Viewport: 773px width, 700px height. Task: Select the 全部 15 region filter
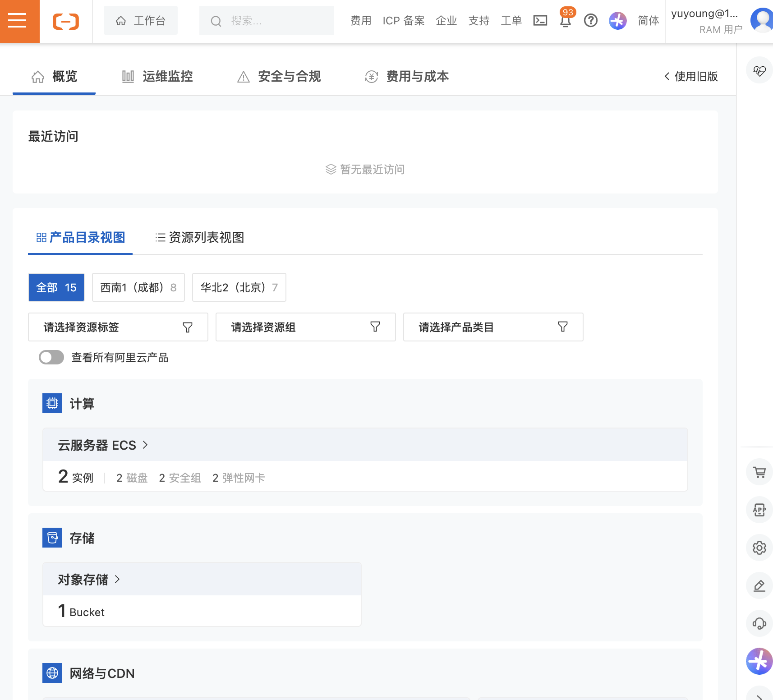point(56,287)
